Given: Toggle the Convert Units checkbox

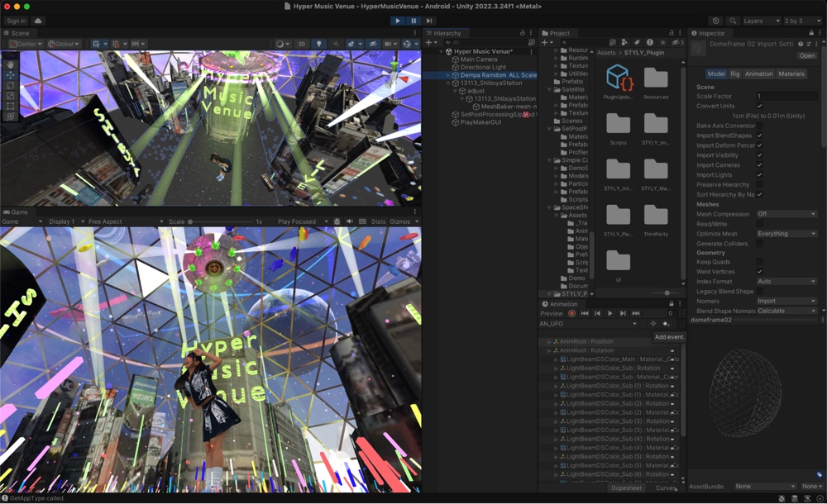Looking at the screenshot, I should pos(759,106).
